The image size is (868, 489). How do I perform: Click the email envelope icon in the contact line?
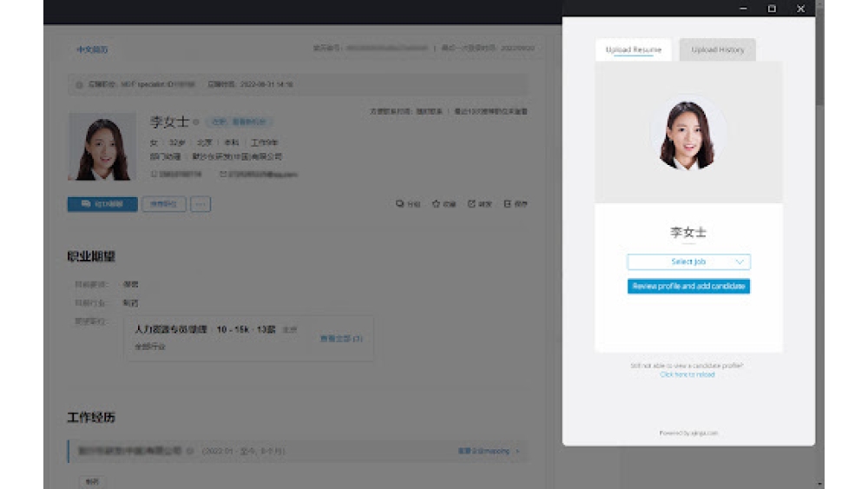pos(223,174)
